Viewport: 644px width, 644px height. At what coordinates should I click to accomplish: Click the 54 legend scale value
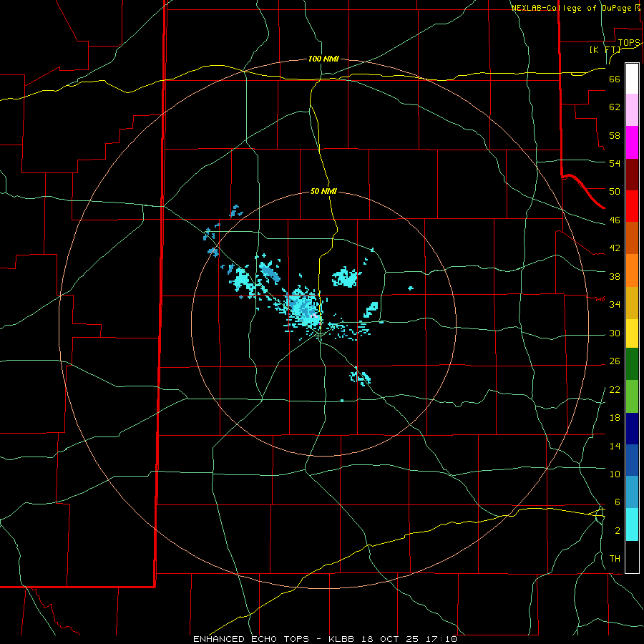[x=615, y=163]
